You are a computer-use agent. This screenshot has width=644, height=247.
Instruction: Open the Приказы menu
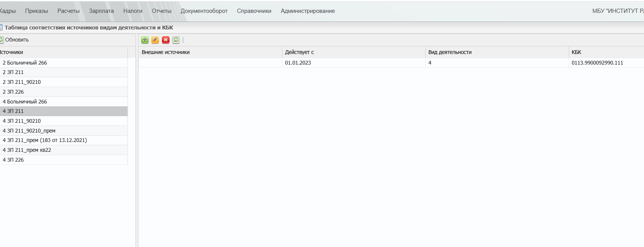click(37, 11)
